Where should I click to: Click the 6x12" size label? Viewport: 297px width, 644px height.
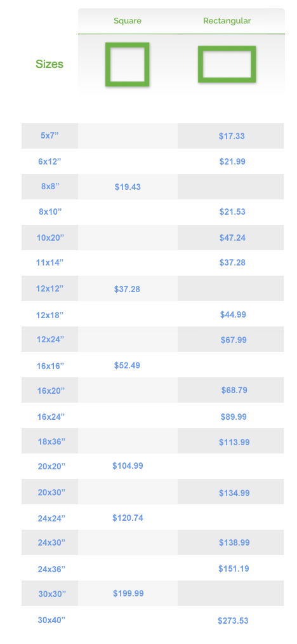click(49, 161)
